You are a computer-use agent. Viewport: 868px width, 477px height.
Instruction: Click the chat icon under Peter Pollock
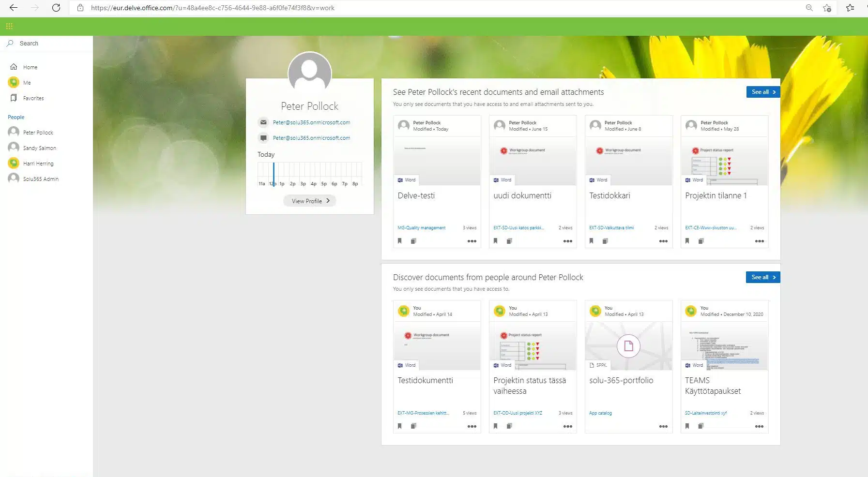click(263, 138)
